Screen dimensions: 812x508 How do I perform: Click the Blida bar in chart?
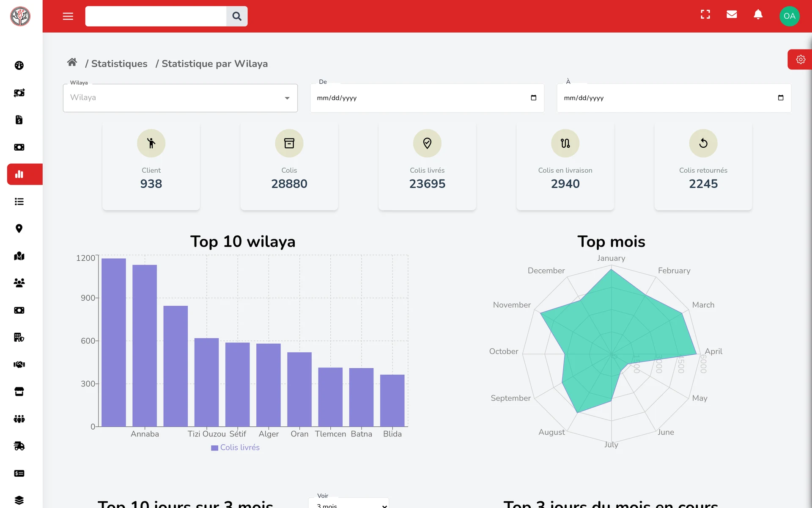pyautogui.click(x=392, y=400)
